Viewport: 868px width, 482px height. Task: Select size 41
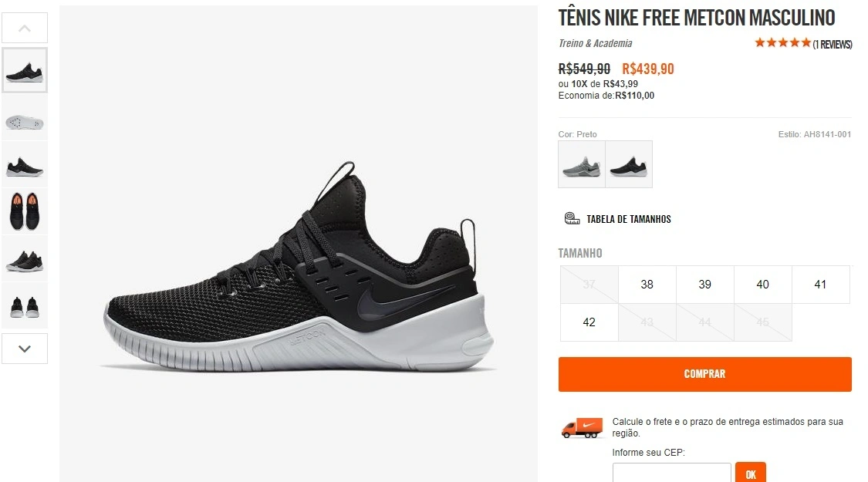pyautogui.click(x=820, y=285)
